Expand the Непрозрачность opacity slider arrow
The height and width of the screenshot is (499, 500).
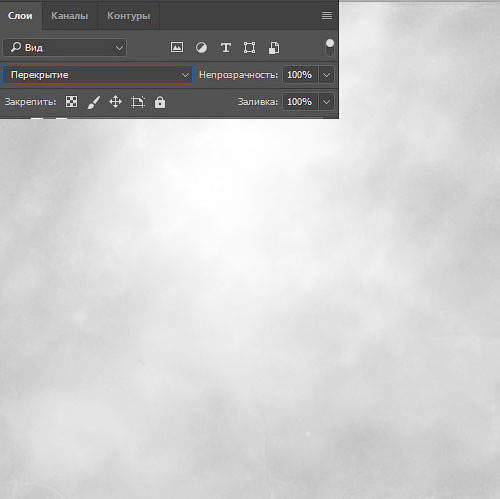pos(326,75)
